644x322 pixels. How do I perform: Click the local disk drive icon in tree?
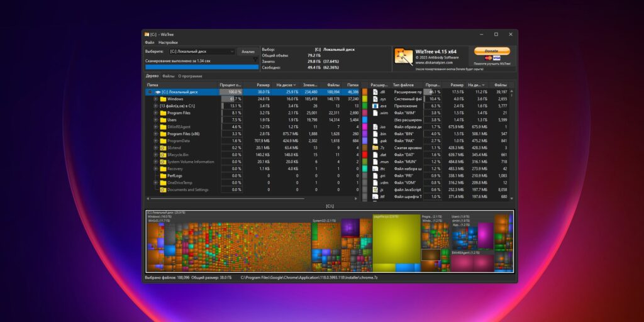click(157, 92)
